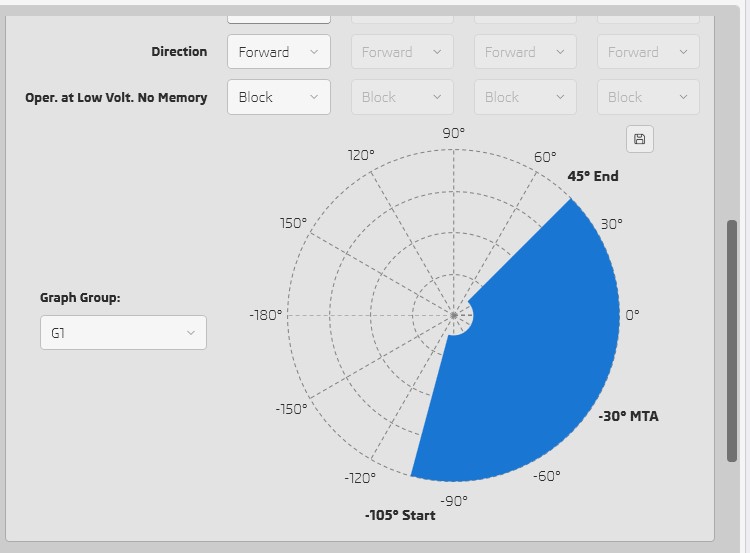Click the 'Direction' row label
The image size is (750, 553).
[x=179, y=52]
